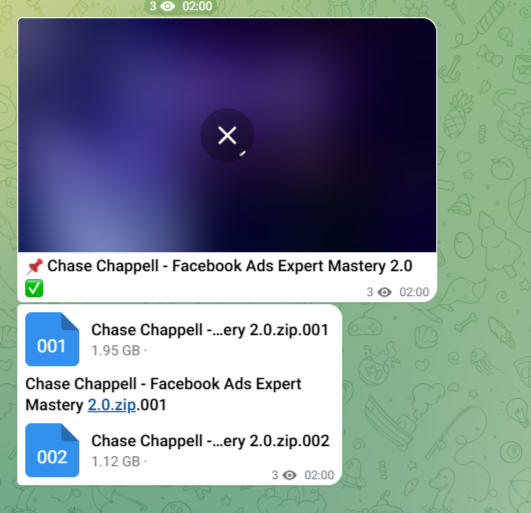Click the '1.95 GB' file size text
The height and width of the screenshot is (513, 531).
click(x=115, y=350)
